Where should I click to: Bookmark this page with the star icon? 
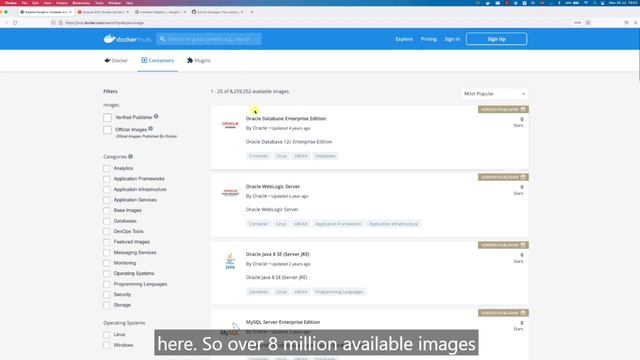(588, 23)
